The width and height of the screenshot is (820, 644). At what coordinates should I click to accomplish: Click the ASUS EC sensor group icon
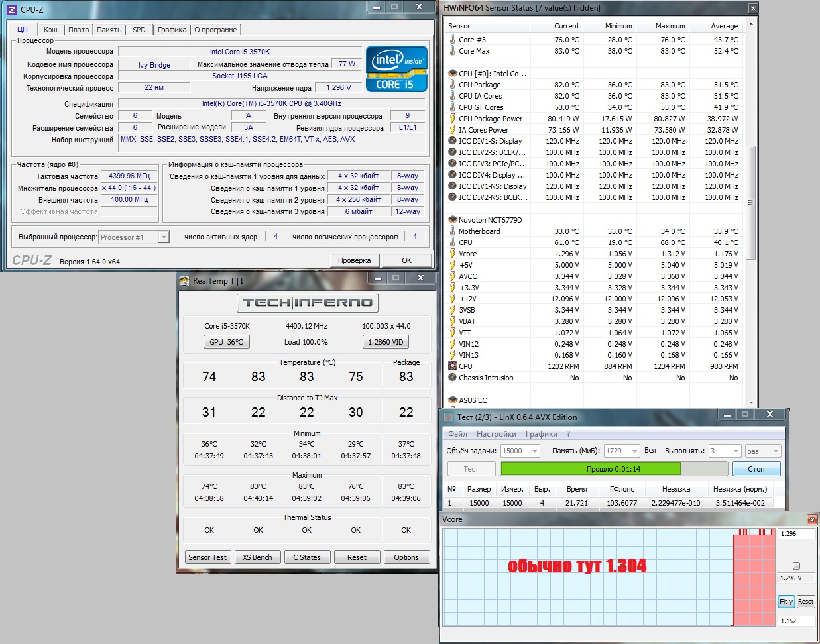coord(453,400)
